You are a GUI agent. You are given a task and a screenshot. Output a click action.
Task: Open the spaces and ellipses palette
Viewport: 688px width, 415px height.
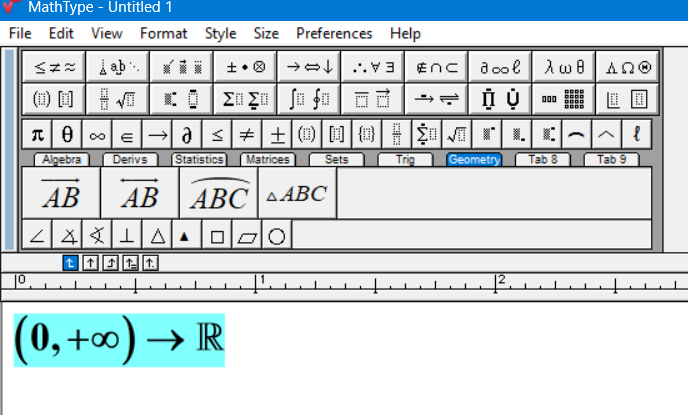[x=118, y=67]
